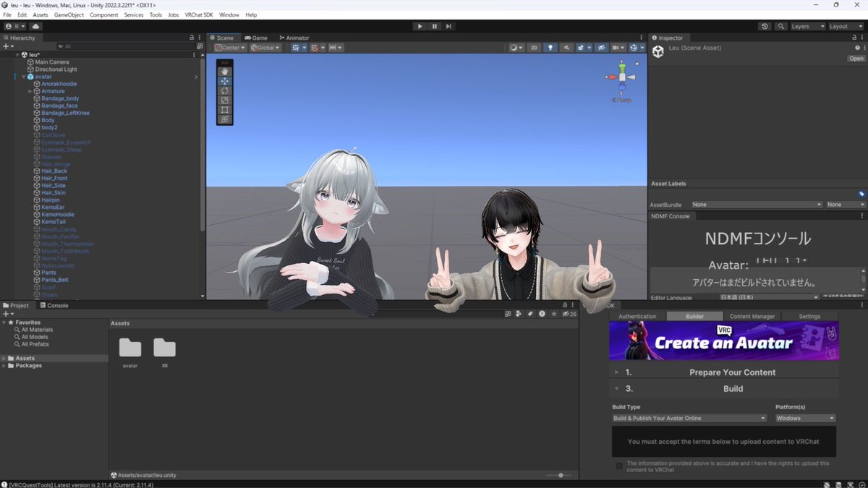Open the GameObject menu

(x=69, y=14)
